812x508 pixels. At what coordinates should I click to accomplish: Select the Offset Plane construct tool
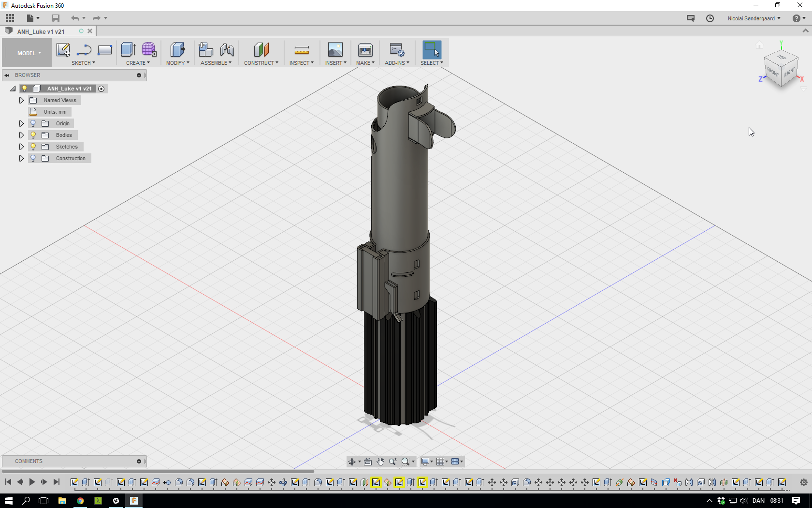coord(261,50)
